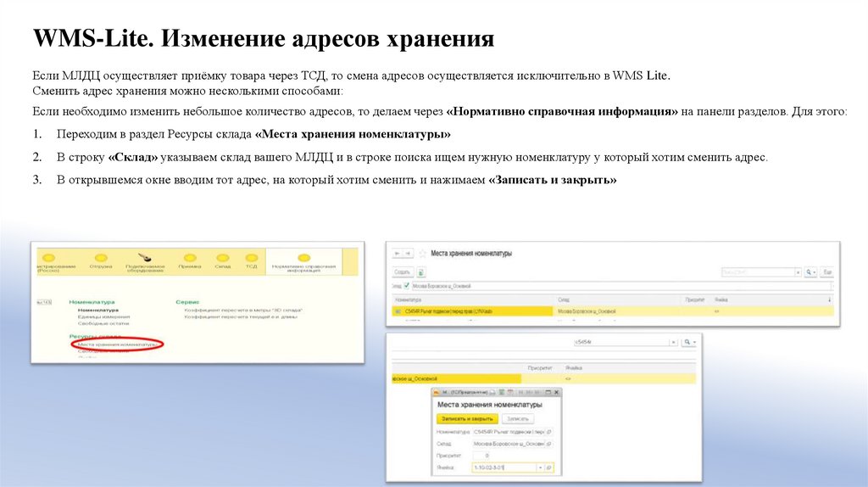Click the dialog's Номенклатура field

pos(509,432)
